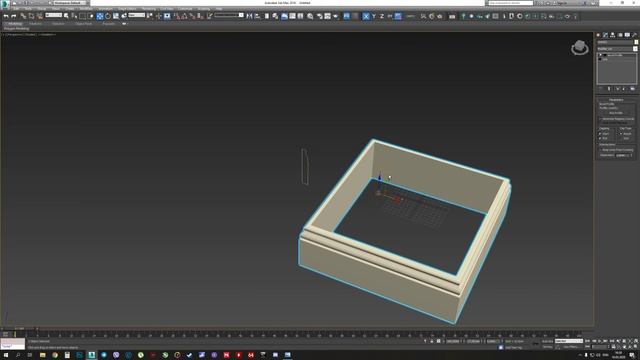Click the object color swatch beside name
640x360 pixels.
[x=636, y=42]
